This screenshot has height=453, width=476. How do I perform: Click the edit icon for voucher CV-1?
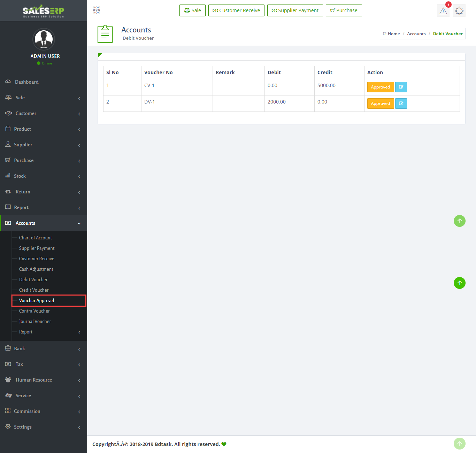point(401,87)
